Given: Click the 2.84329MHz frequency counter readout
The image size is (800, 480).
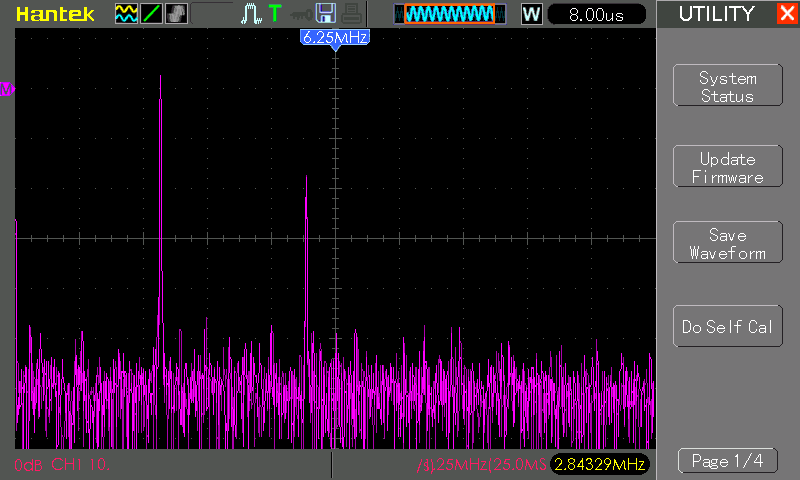Looking at the screenshot, I should 599,464.
